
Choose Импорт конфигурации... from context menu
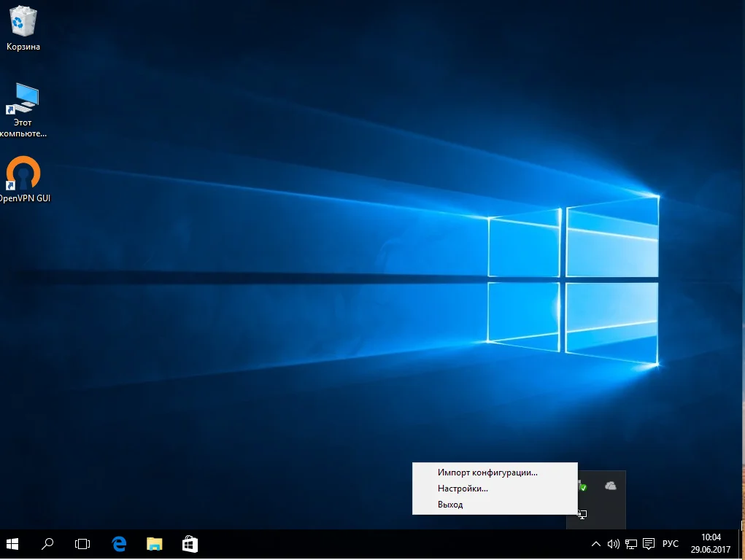(487, 472)
